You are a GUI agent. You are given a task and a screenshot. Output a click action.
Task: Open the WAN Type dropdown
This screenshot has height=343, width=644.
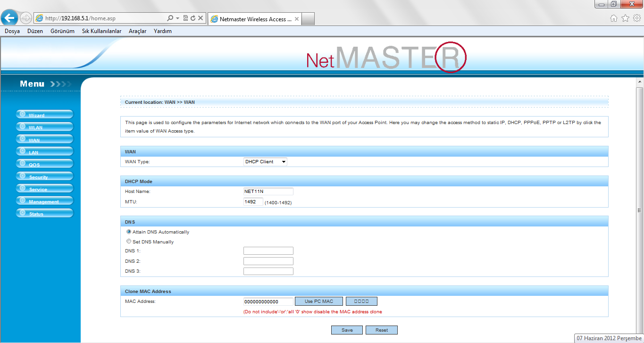(x=265, y=162)
